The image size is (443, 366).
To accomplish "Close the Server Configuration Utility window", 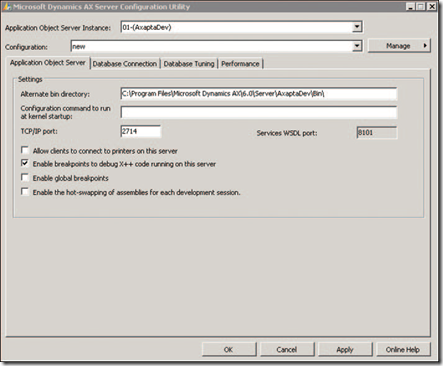I will pyautogui.click(x=432, y=6).
